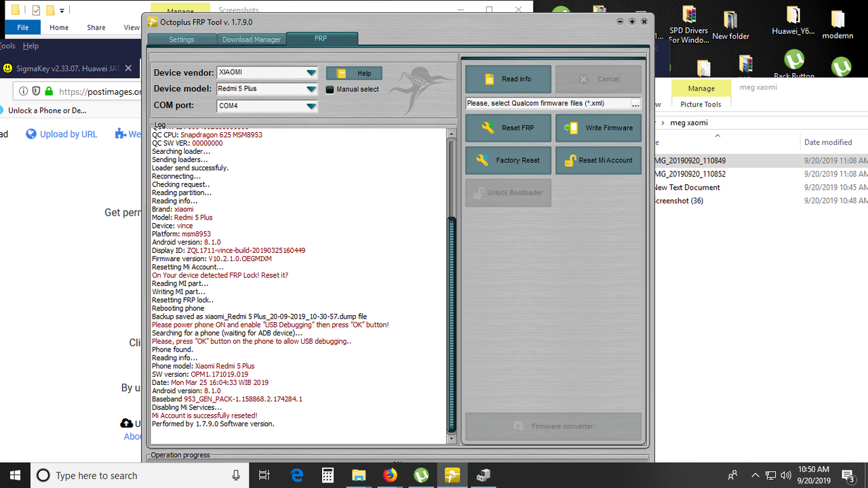This screenshot has height=488, width=868.
Task: Launch the Octoplus tool from the taskbar
Action: [x=452, y=475]
